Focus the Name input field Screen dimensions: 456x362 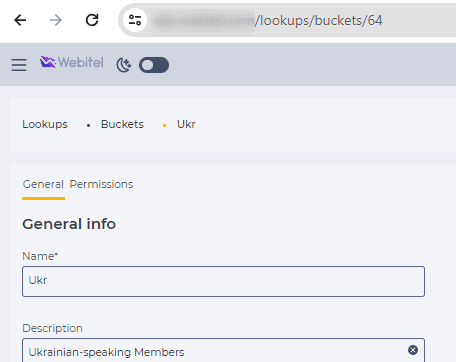tap(223, 281)
